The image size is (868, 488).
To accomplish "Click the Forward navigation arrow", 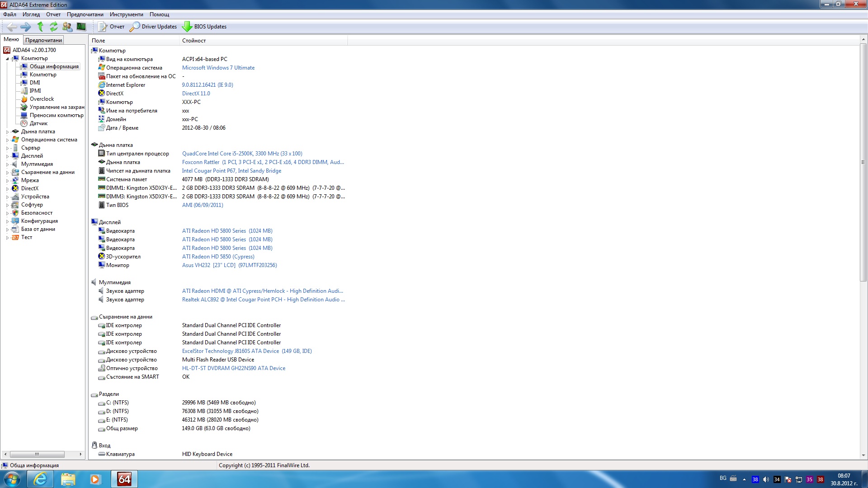I will [26, 27].
